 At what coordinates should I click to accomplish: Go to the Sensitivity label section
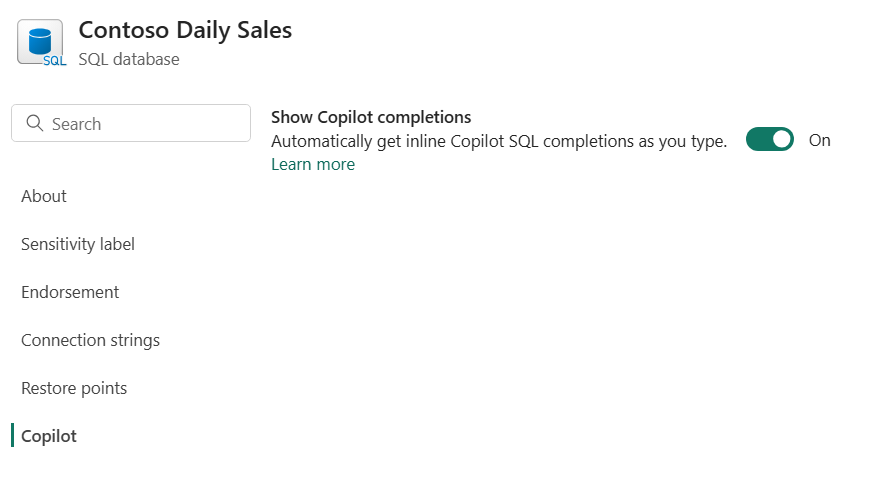click(78, 244)
